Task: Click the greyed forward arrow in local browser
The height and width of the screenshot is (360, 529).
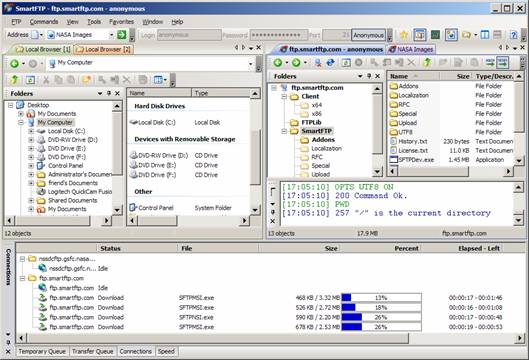Action: (x=33, y=63)
